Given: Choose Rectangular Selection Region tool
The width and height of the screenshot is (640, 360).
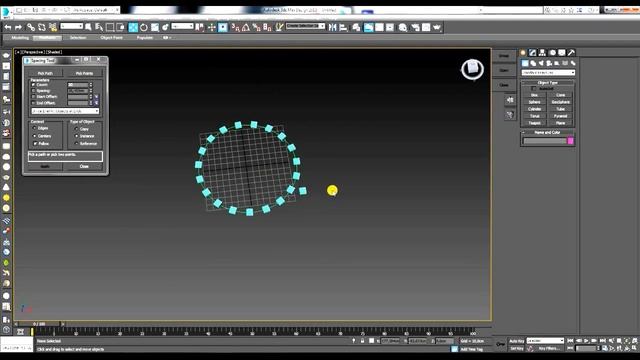Looking at the screenshot, I should pyautogui.click(x=110, y=27).
